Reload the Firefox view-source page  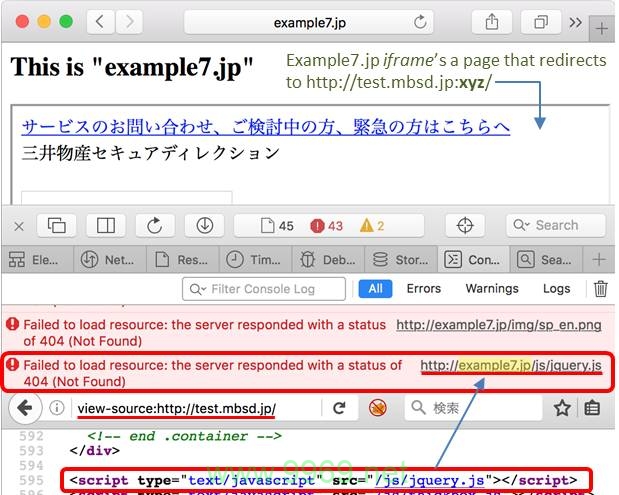tap(339, 408)
